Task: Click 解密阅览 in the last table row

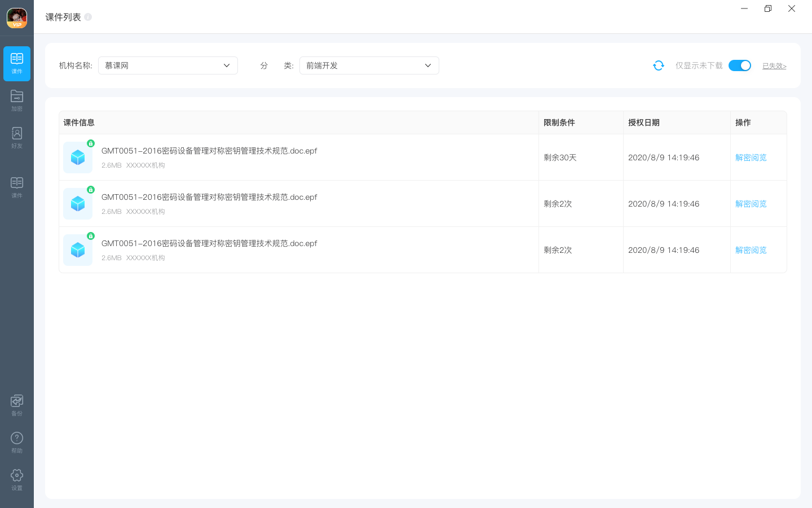Action: point(751,250)
